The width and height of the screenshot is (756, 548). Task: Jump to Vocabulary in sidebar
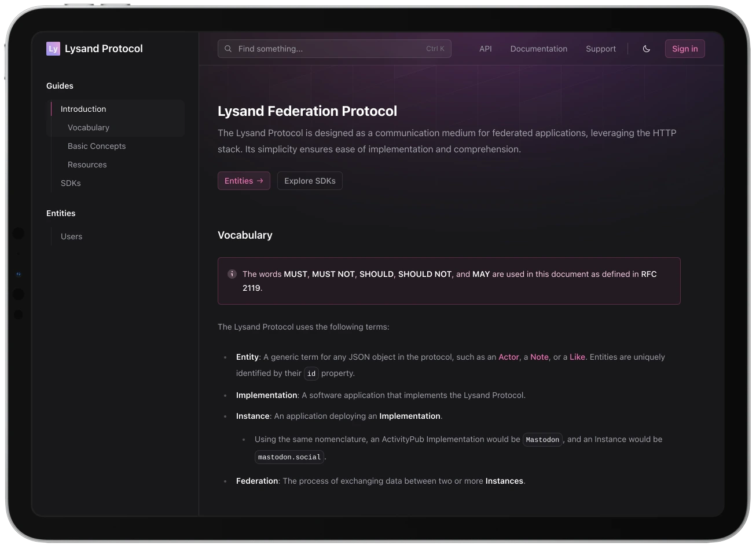89,127
